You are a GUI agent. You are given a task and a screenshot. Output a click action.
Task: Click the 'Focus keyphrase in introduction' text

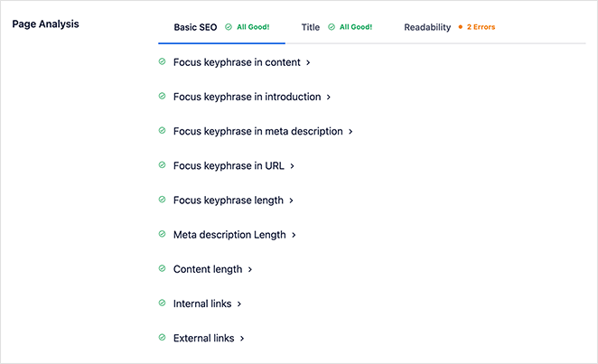click(248, 98)
